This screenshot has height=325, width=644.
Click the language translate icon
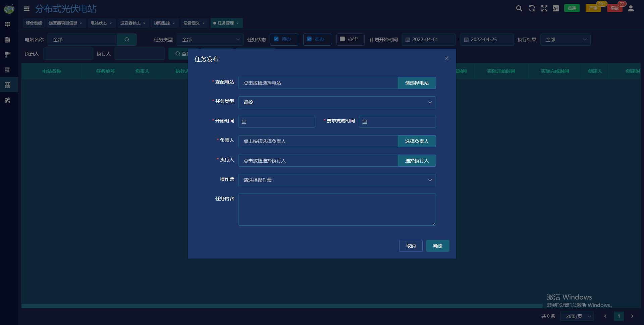tap(556, 8)
